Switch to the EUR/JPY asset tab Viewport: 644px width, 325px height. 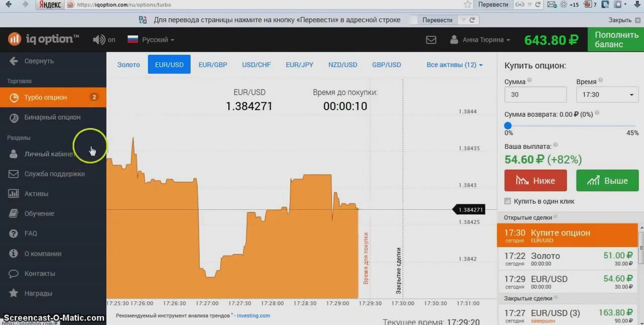(x=299, y=65)
